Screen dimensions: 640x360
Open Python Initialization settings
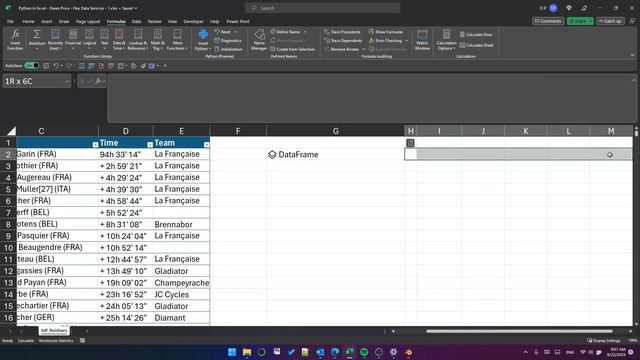[228, 49]
